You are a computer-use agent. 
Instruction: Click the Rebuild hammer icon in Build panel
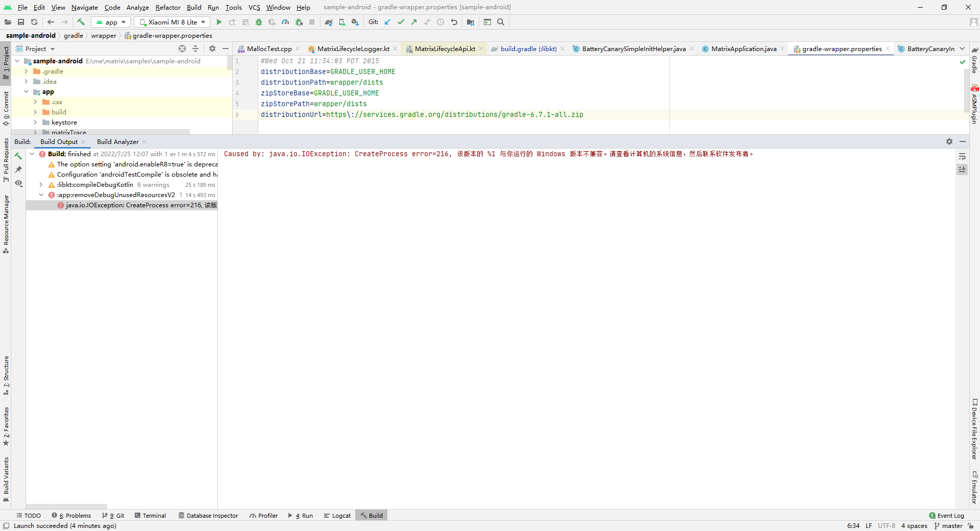pos(18,156)
